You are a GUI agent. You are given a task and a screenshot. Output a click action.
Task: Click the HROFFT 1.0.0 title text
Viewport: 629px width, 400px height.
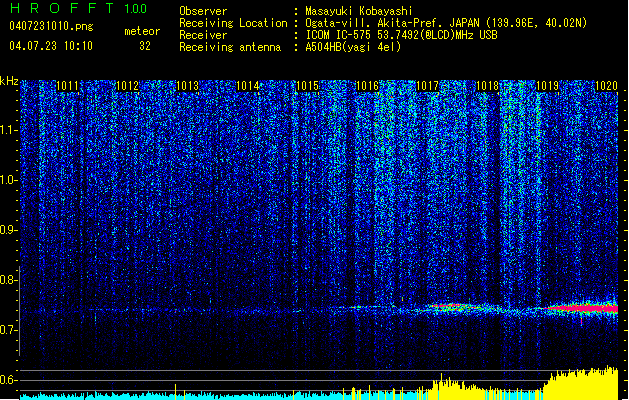coord(79,8)
